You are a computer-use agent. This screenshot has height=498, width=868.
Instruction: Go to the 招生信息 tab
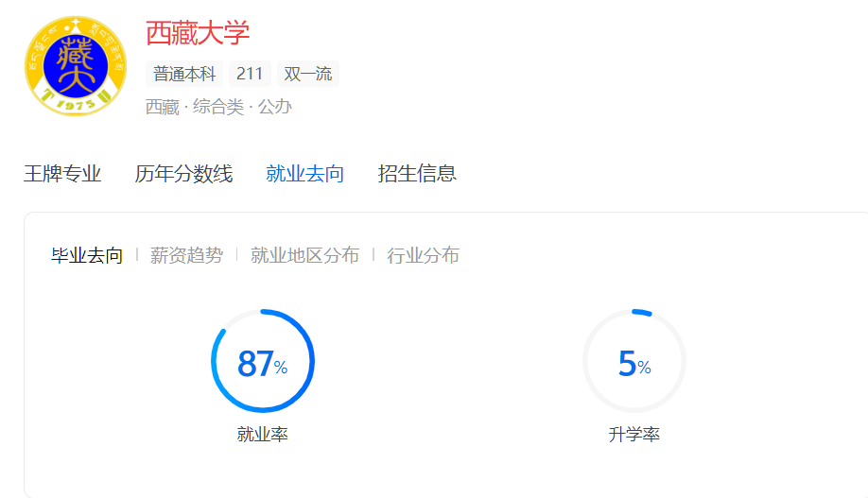417,174
